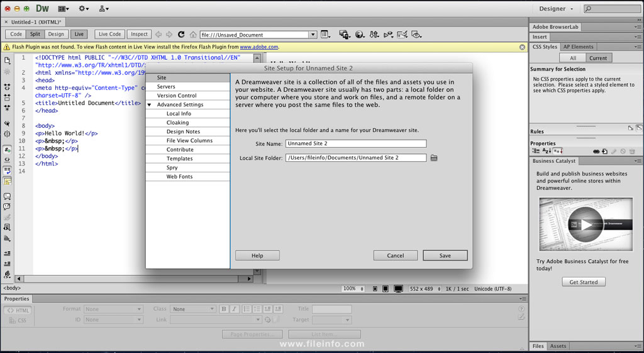
Task: Play the Business Catalyst video thumbnail
Action: pos(586,225)
